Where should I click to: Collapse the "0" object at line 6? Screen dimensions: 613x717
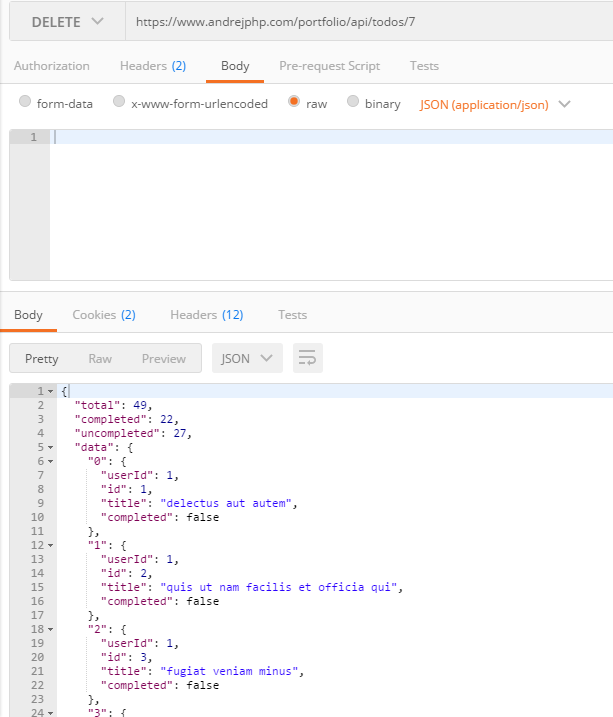point(51,461)
